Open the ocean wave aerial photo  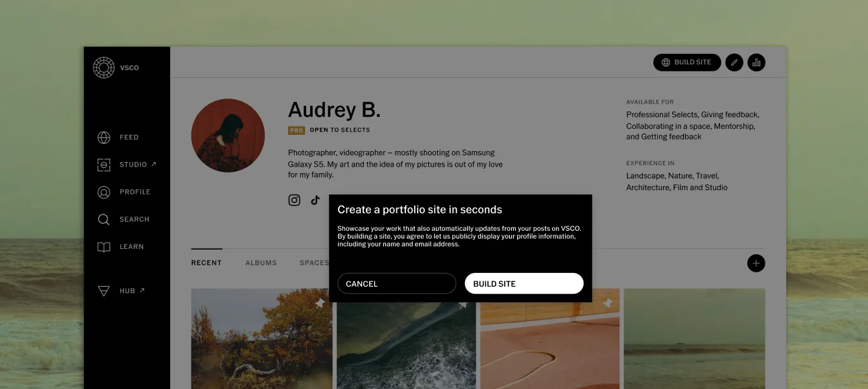pyautogui.click(x=406, y=346)
